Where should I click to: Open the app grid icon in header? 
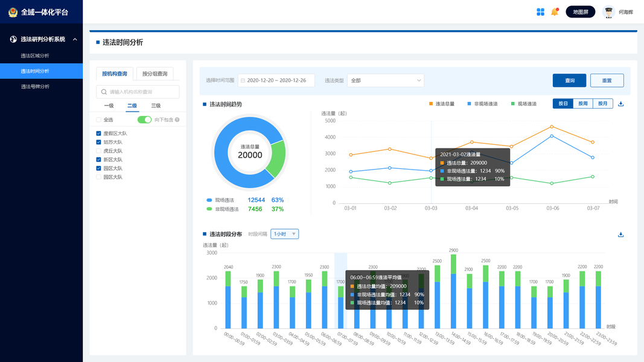(541, 12)
